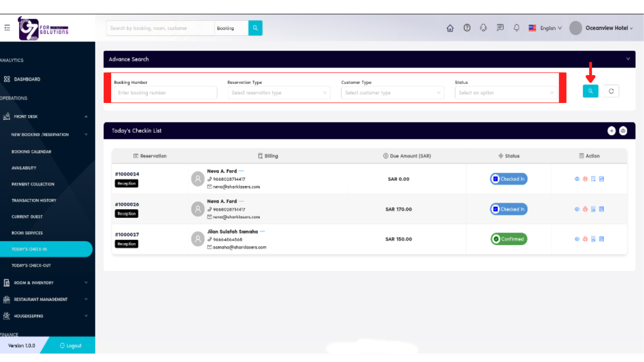Reset filters with the refresh icon

tap(611, 91)
